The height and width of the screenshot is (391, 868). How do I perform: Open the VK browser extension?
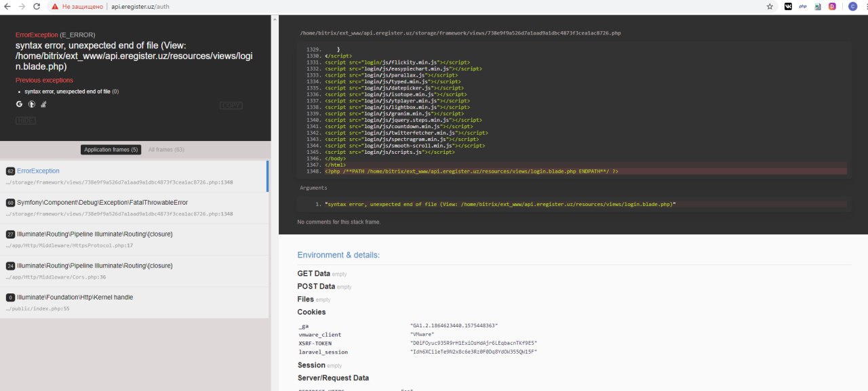788,6
